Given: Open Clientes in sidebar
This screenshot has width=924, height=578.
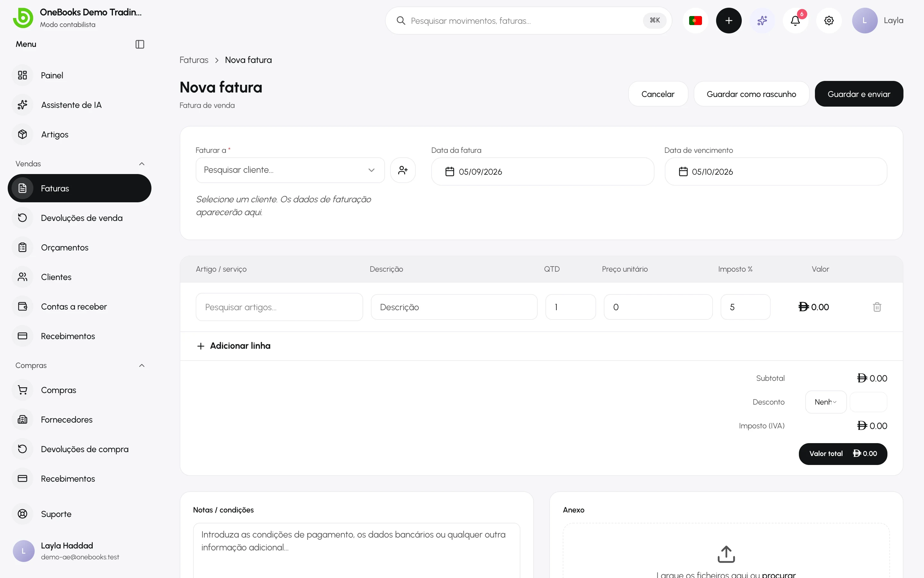Looking at the screenshot, I should (x=80, y=277).
